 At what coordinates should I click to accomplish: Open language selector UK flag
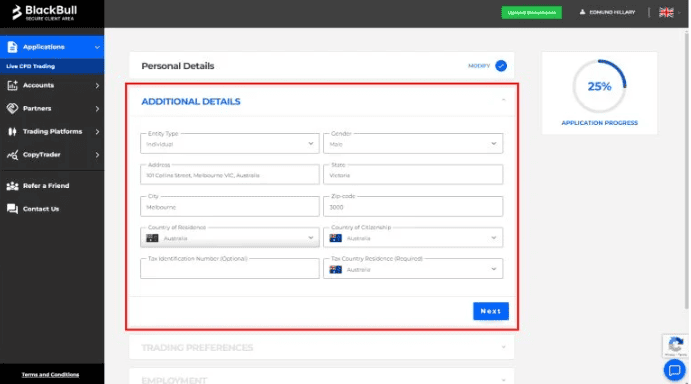[x=666, y=12]
